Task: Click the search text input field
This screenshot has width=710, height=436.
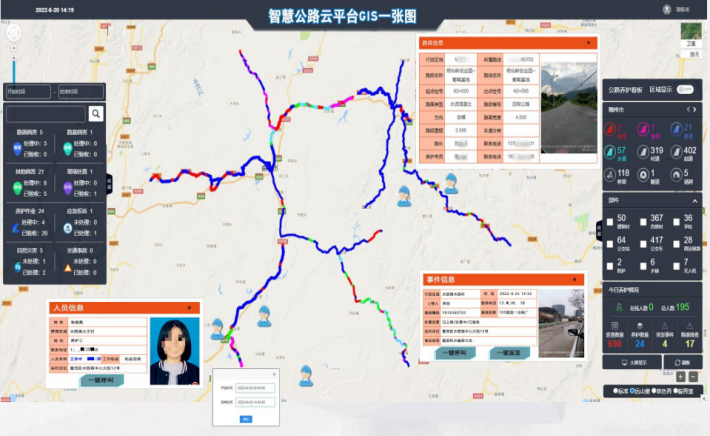Action: [46, 114]
